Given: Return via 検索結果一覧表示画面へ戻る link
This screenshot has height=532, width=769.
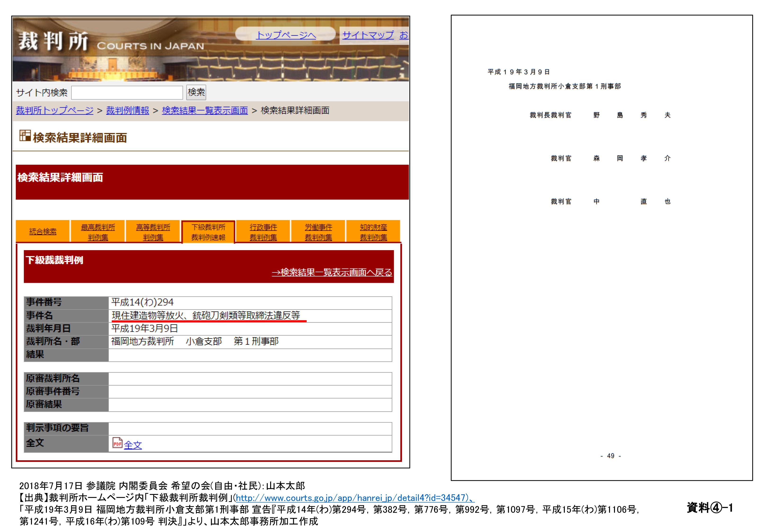Looking at the screenshot, I should tap(332, 272).
